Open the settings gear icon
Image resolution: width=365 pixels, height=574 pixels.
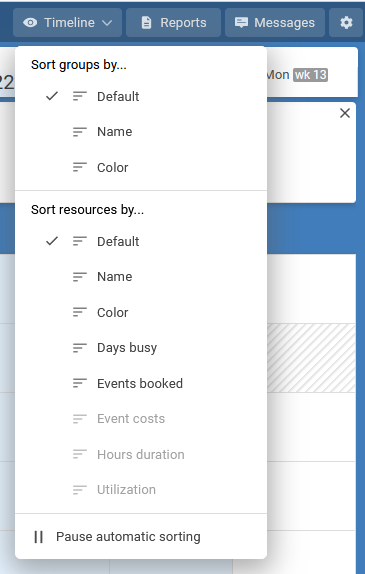[346, 23]
